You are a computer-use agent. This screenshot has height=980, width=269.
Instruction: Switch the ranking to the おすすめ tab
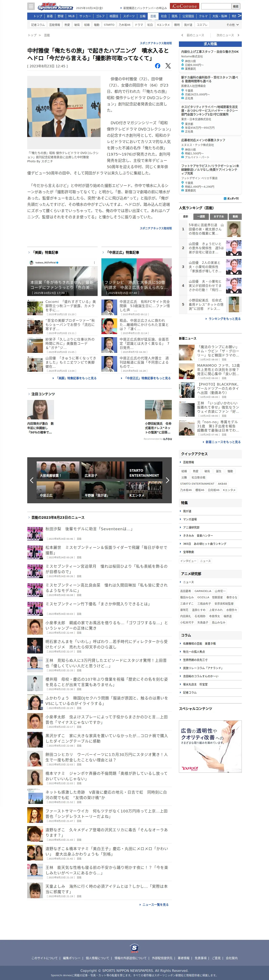(x=219, y=216)
